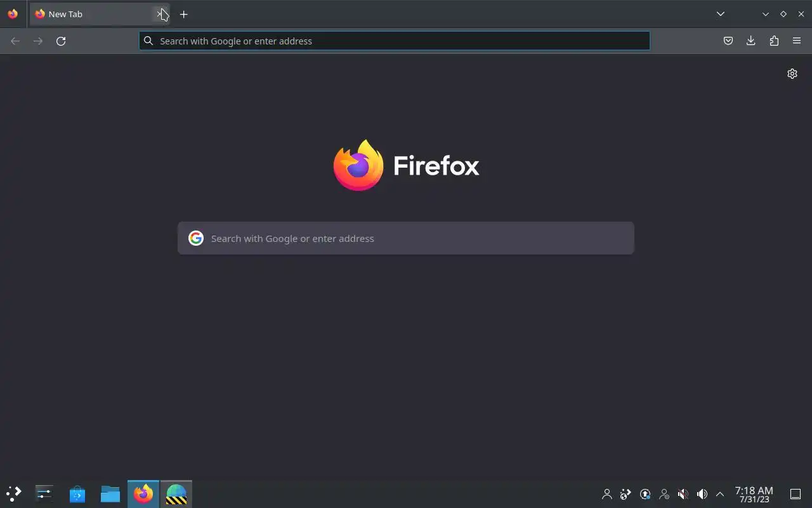Launch System Settings from the taskbar
Screen dimensions: 812x508
tap(44, 494)
